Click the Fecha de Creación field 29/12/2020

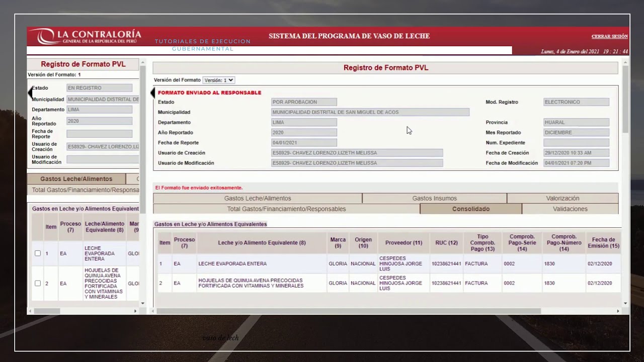(576, 153)
